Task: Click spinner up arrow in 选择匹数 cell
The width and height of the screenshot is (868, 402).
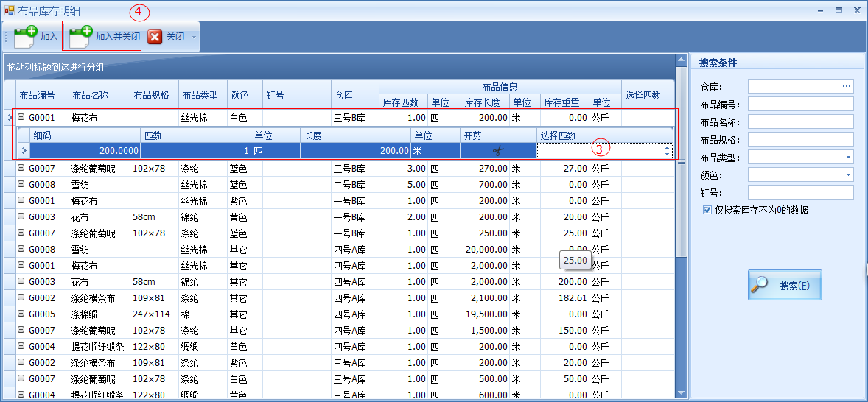Action: (x=668, y=147)
